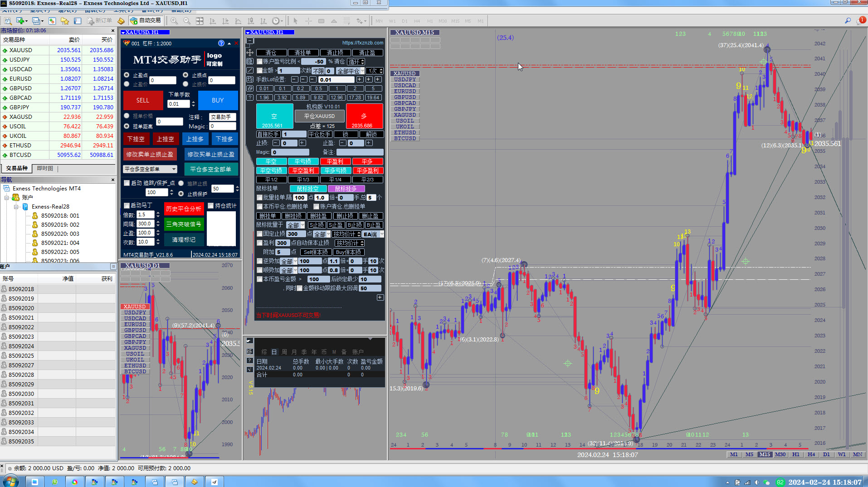Expand panel with plus icon at bottom right

click(380, 297)
